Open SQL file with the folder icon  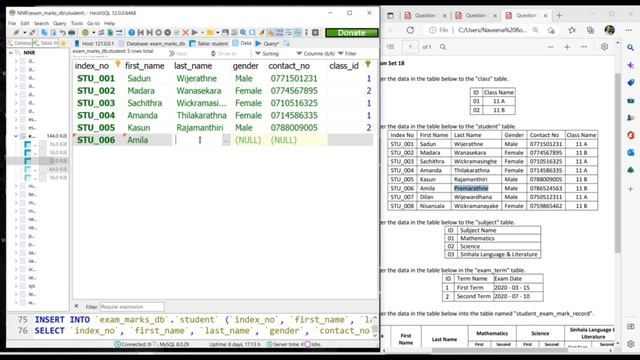click(x=210, y=33)
